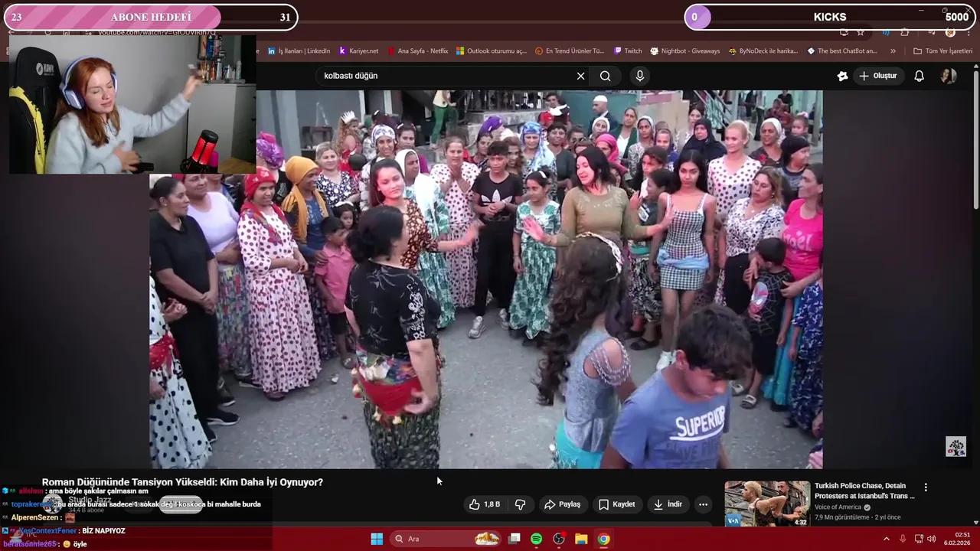Click the webcam overlay of the streamer
This screenshot has width=980, height=551.
click(x=132, y=105)
